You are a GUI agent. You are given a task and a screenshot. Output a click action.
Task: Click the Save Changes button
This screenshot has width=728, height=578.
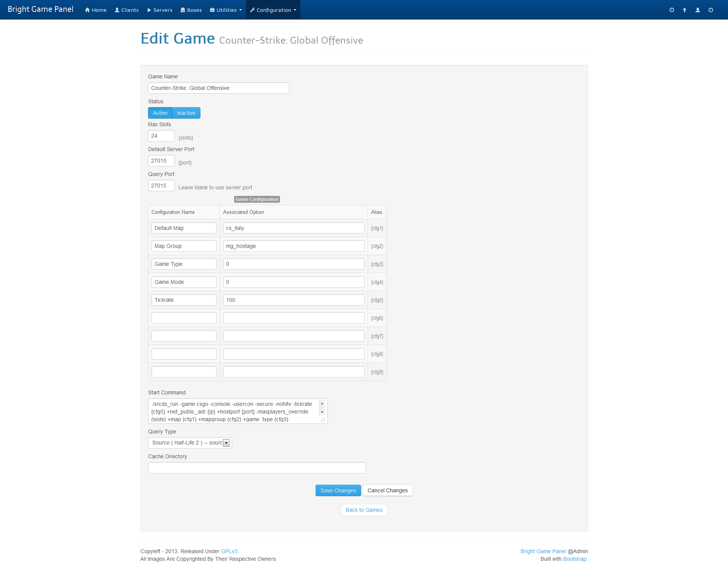[338, 490]
